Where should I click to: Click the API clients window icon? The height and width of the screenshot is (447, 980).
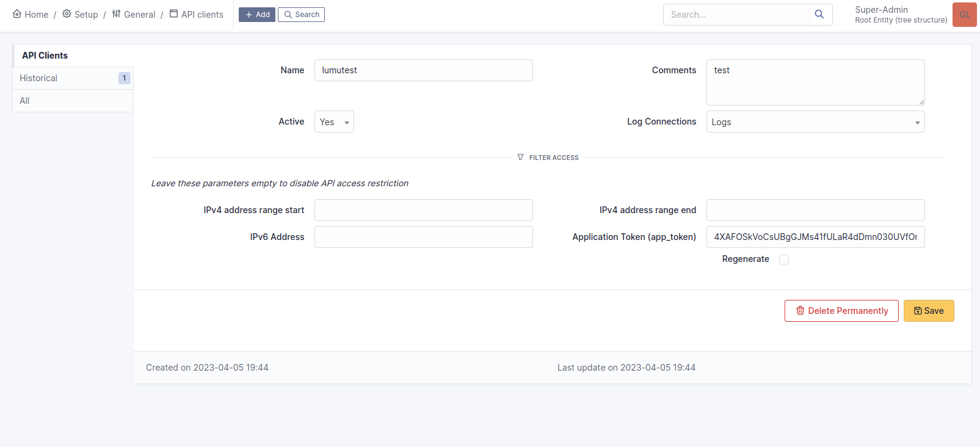coord(173,14)
